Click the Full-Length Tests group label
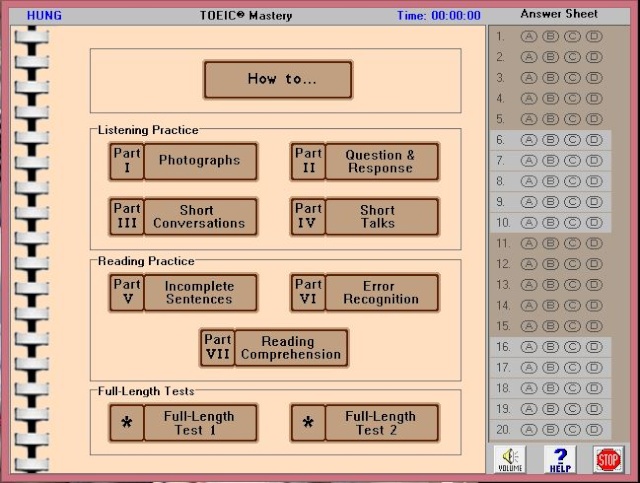The width and height of the screenshot is (640, 483). (x=146, y=391)
